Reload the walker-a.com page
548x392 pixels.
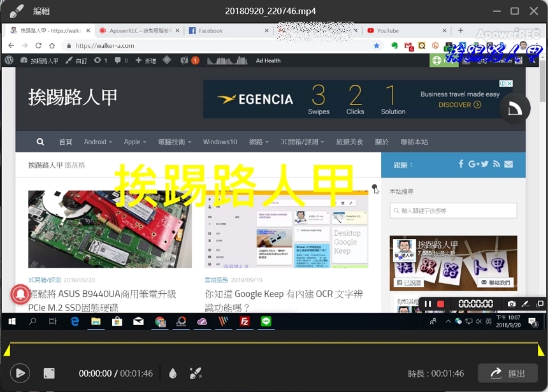tap(38, 45)
